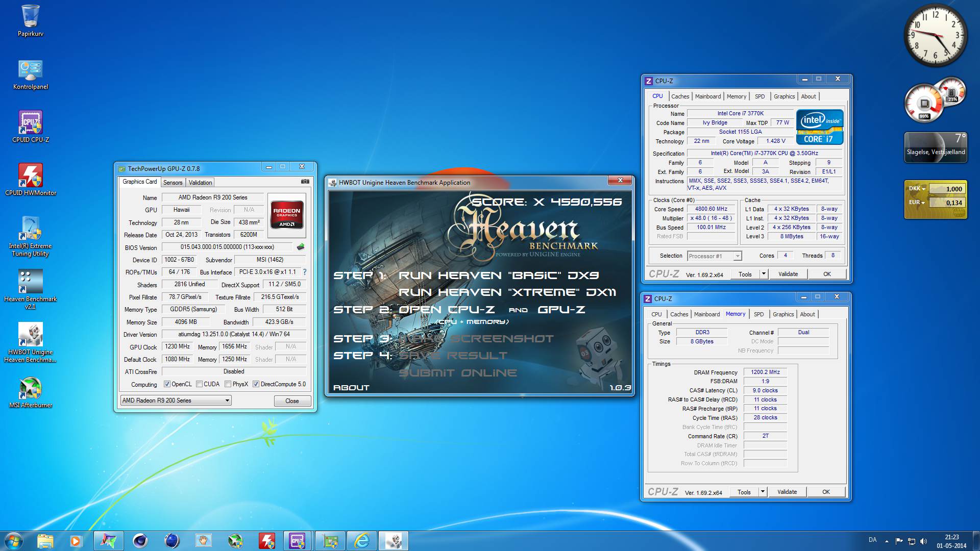Click the Radeon Graphics AMD logo in GPU-Z
Viewport: 980px width, 551px height.
286,215
